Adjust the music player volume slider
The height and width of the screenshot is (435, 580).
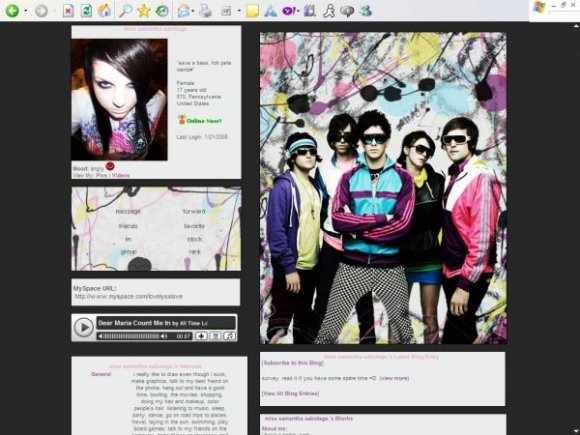click(x=131, y=336)
